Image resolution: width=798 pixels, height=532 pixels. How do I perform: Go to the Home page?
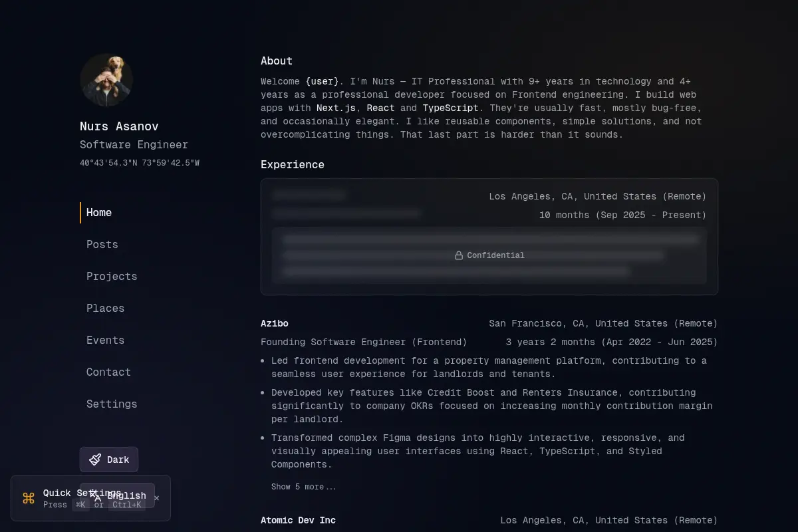99,213
